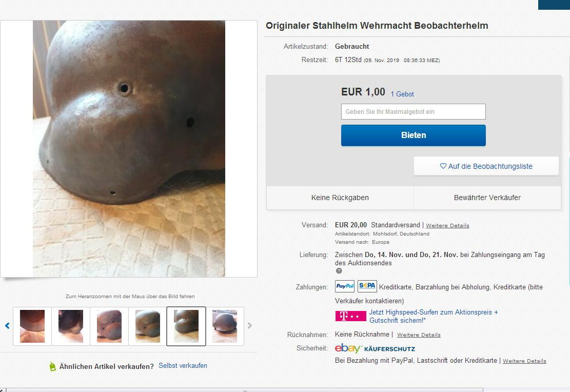
Task: Open Weitere Details link next to Rücknahme
Action: [419, 335]
